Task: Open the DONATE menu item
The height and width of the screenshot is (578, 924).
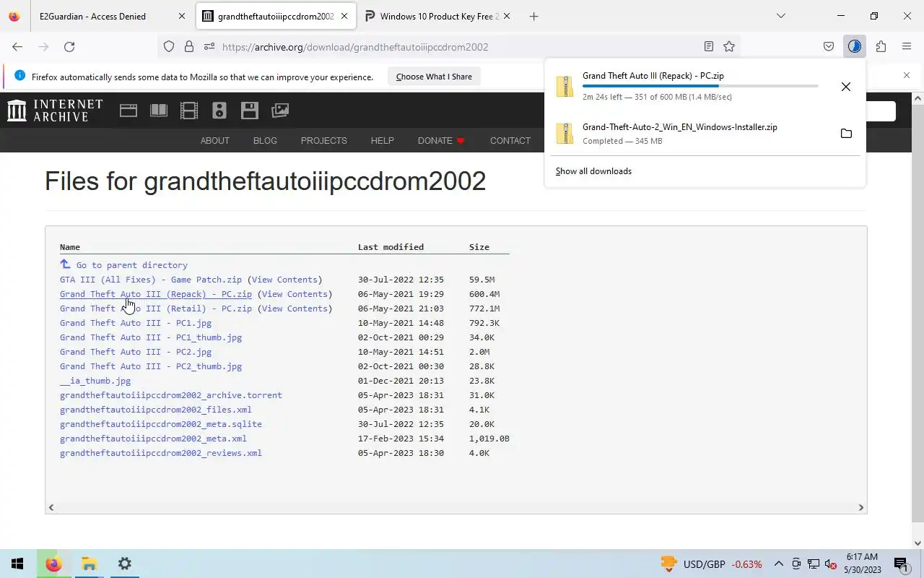Action: point(441,141)
